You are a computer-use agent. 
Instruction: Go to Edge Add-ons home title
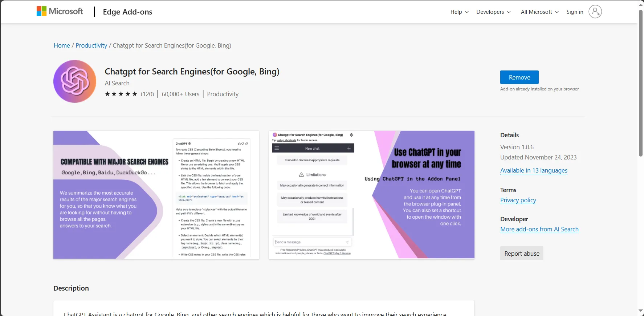[127, 12]
